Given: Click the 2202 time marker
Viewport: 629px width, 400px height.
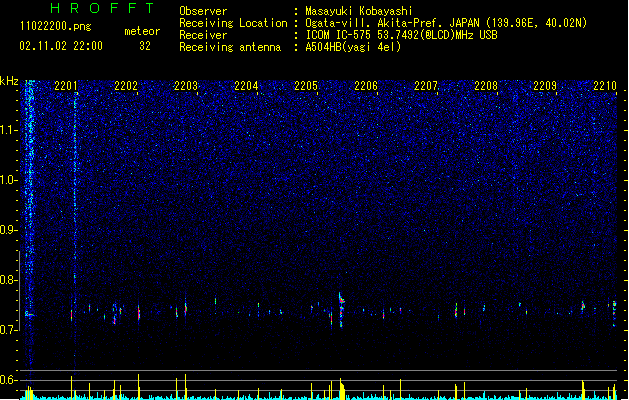Looking at the screenshot, I should (126, 86).
